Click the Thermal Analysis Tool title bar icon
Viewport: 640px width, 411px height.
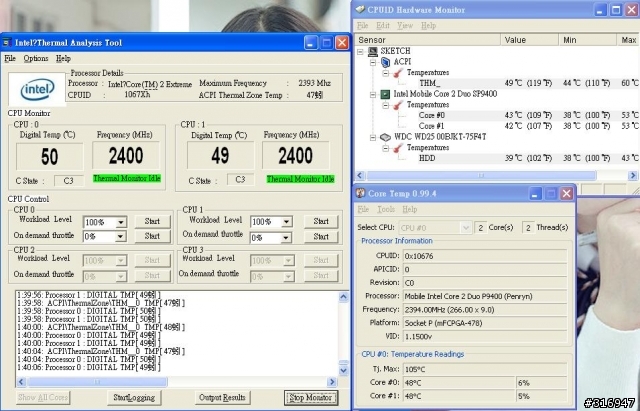tap(7, 42)
